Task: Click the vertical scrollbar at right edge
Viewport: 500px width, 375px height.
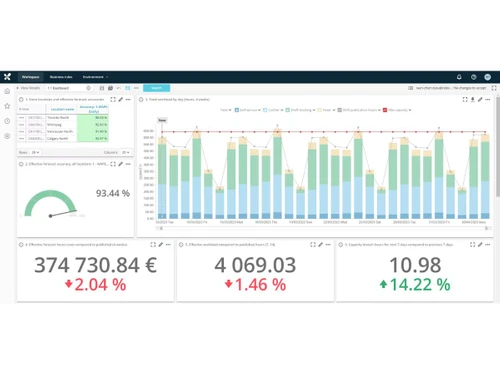Action: [x=498, y=147]
